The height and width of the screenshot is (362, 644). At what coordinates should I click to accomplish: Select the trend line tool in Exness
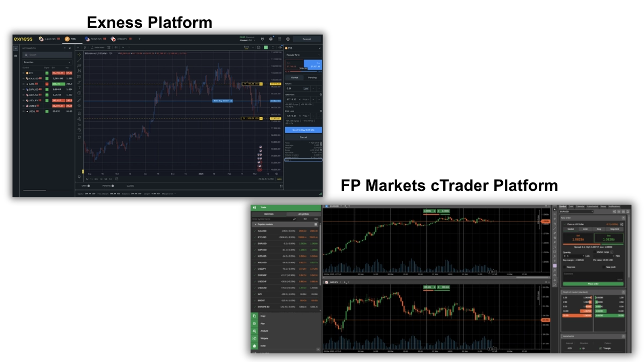pyautogui.click(x=79, y=60)
